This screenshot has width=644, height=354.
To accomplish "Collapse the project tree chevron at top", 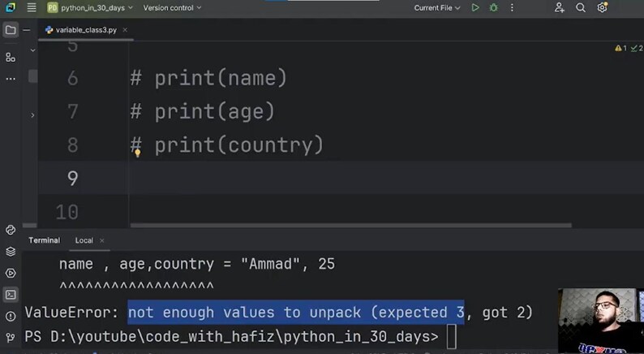I will coord(33,50).
